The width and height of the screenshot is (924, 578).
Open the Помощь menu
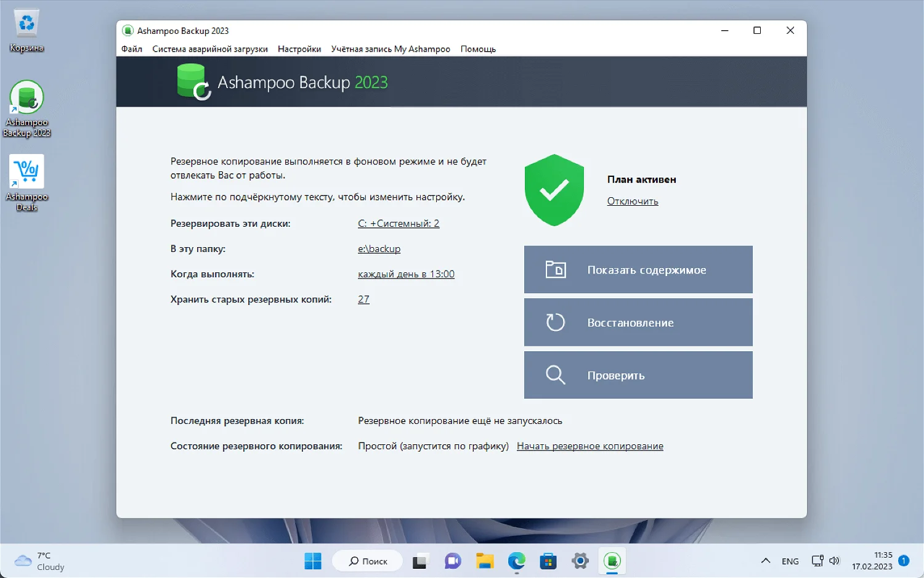point(478,49)
